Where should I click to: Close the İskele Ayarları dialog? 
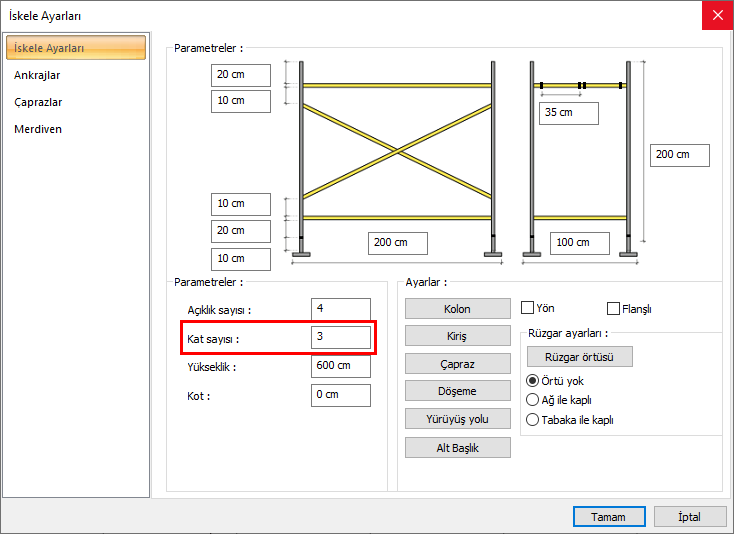(x=715, y=15)
